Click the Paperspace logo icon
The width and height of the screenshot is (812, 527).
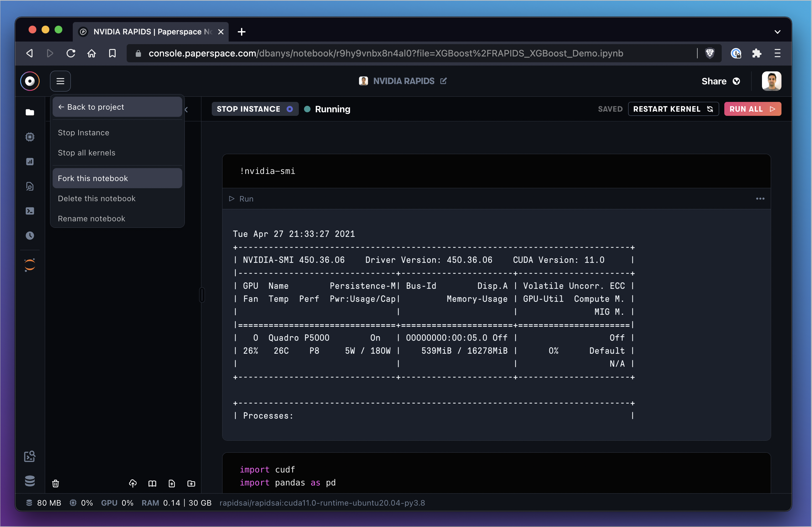point(30,81)
